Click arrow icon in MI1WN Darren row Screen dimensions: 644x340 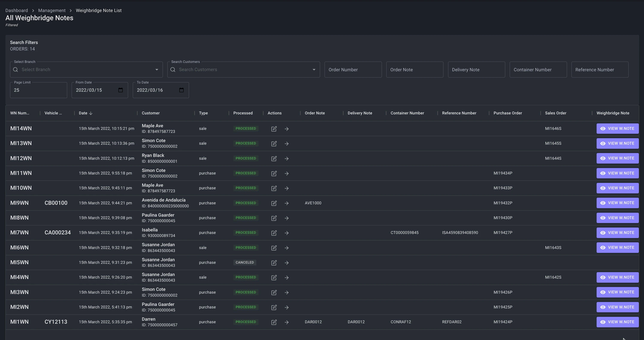287,322
